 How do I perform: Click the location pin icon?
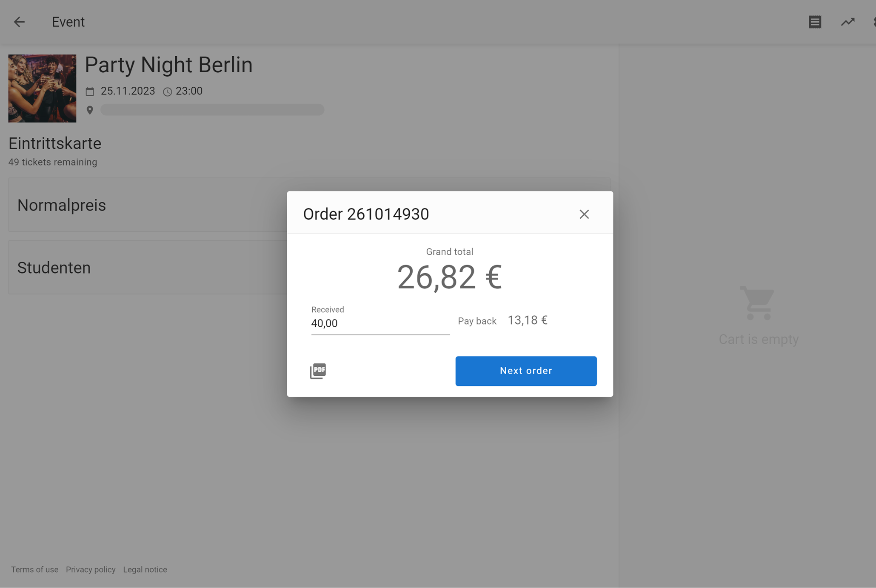(90, 110)
